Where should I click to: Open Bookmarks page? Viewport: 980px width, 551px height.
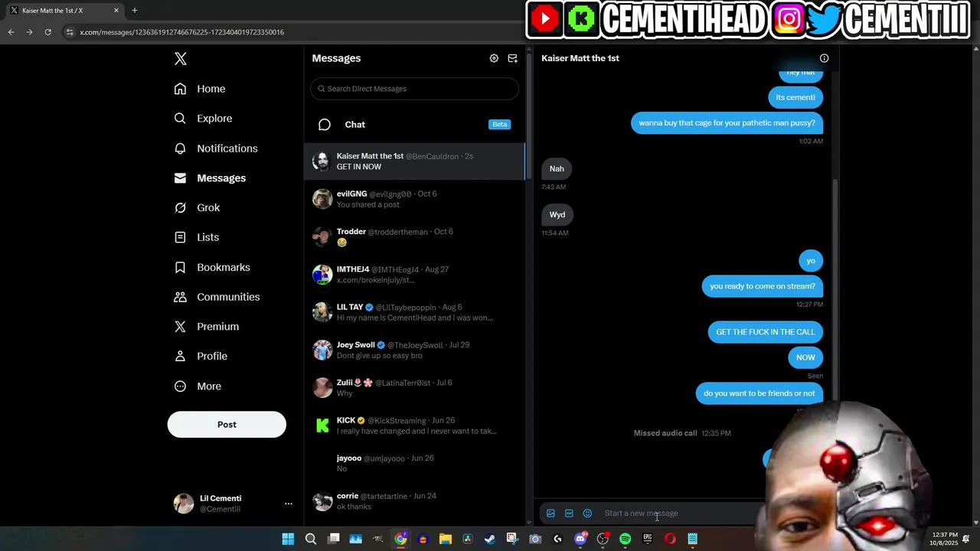point(212,267)
